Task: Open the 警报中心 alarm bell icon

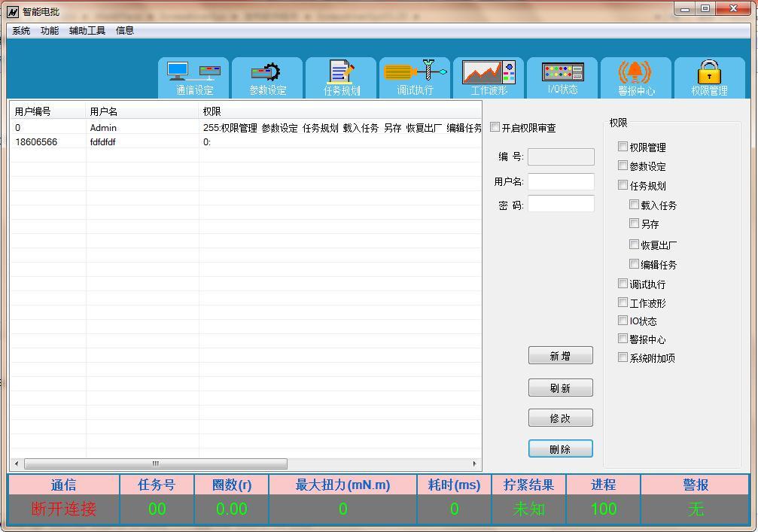Action: point(636,78)
